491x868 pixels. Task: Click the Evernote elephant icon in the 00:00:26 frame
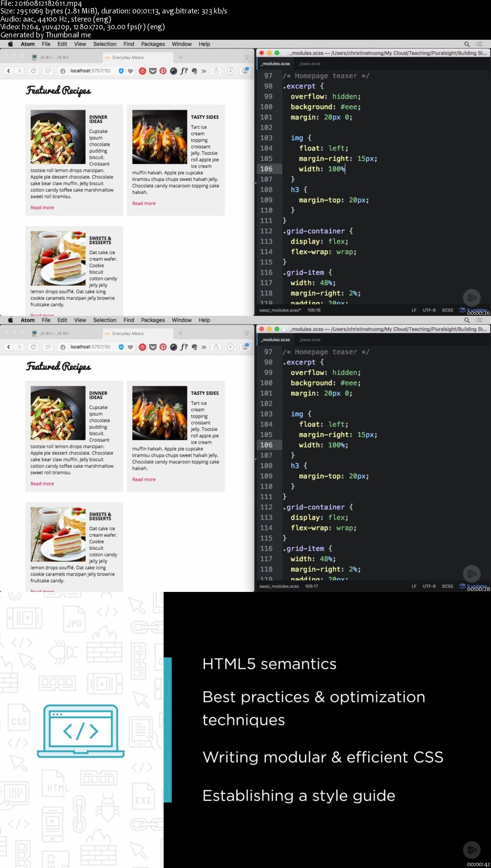[x=194, y=71]
